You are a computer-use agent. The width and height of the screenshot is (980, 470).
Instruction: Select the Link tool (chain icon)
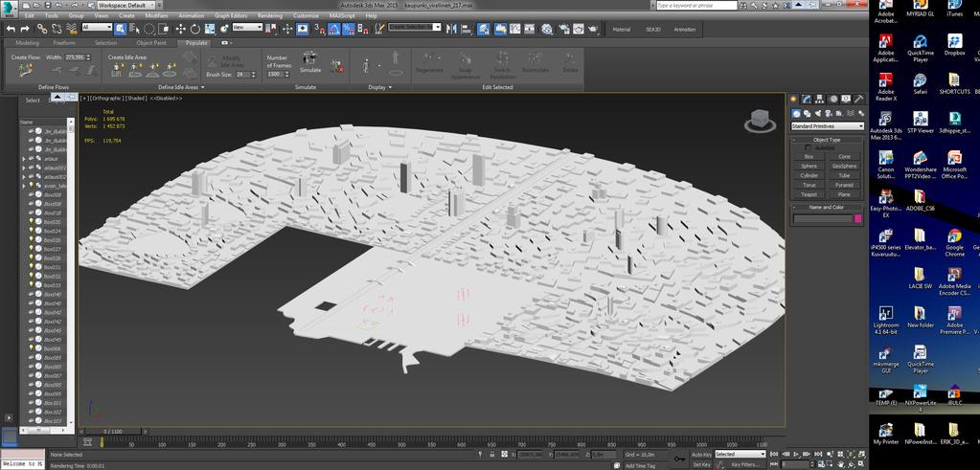coord(42,29)
